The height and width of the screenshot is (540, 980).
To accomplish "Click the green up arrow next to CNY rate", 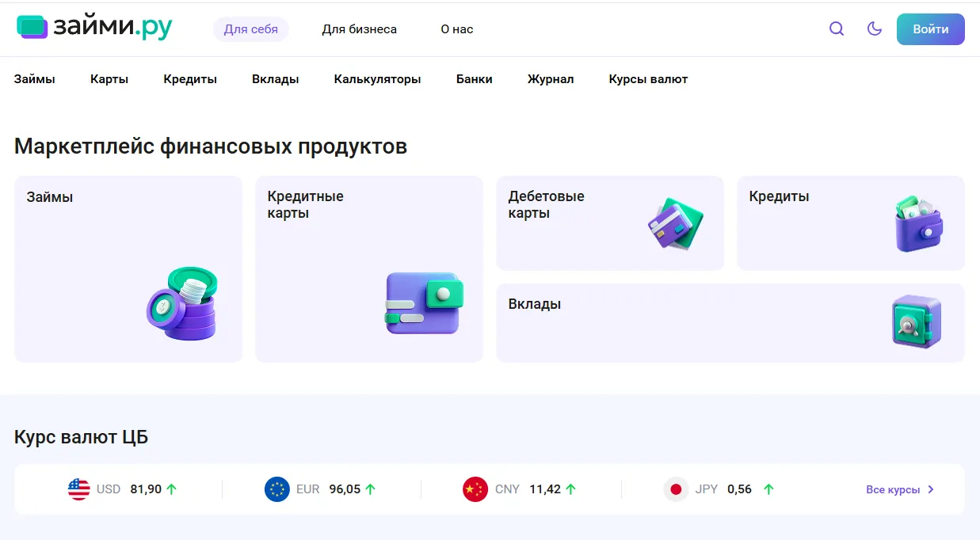I will pyautogui.click(x=571, y=489).
